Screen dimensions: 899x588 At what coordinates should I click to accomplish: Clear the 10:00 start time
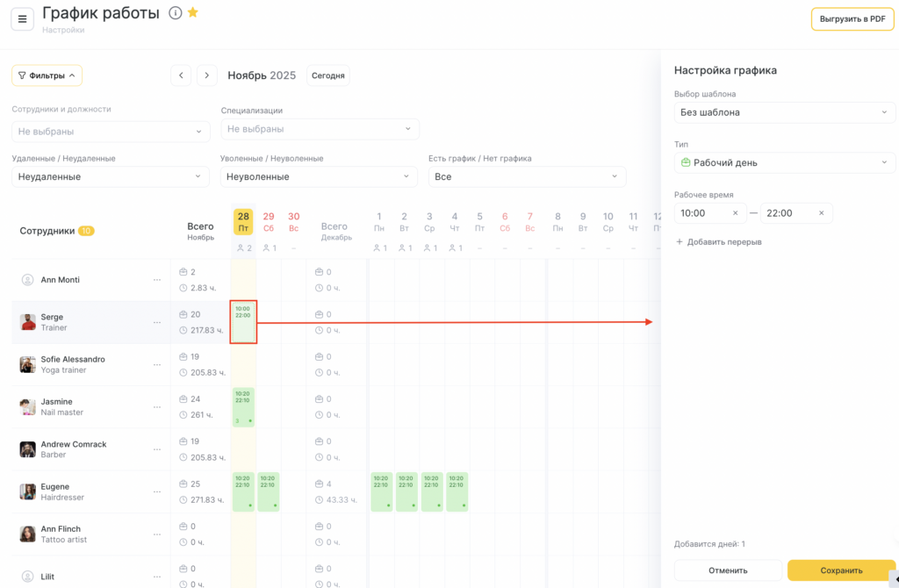(x=735, y=213)
